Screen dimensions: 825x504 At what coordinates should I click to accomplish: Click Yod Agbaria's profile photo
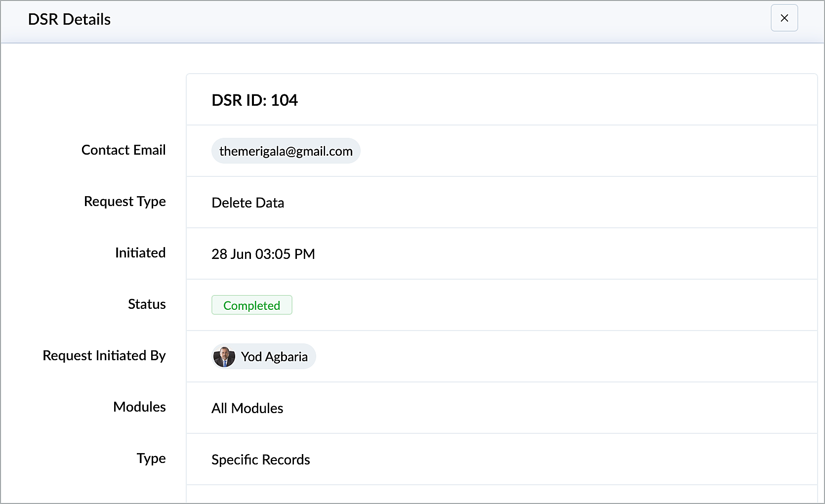(x=224, y=356)
